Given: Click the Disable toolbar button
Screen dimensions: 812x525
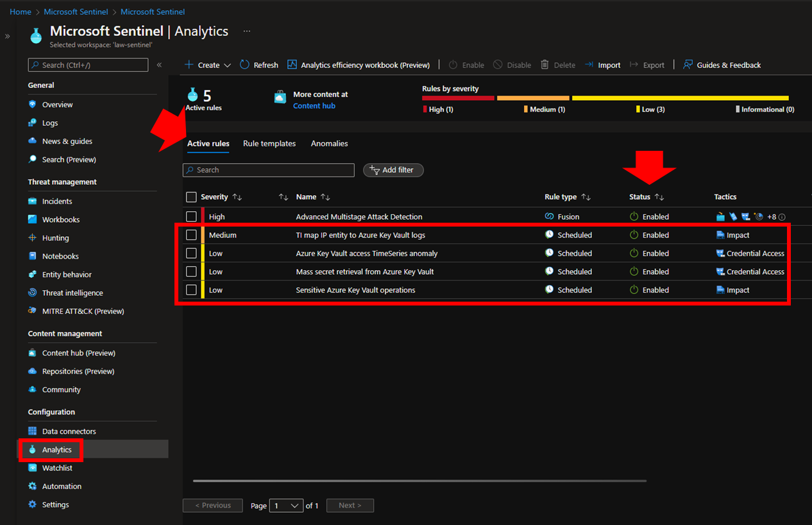Looking at the screenshot, I should tap(512, 65).
